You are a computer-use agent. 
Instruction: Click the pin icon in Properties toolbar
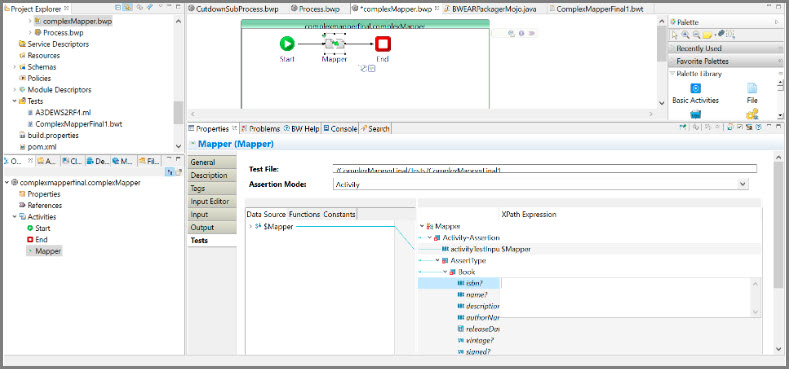[683, 128]
